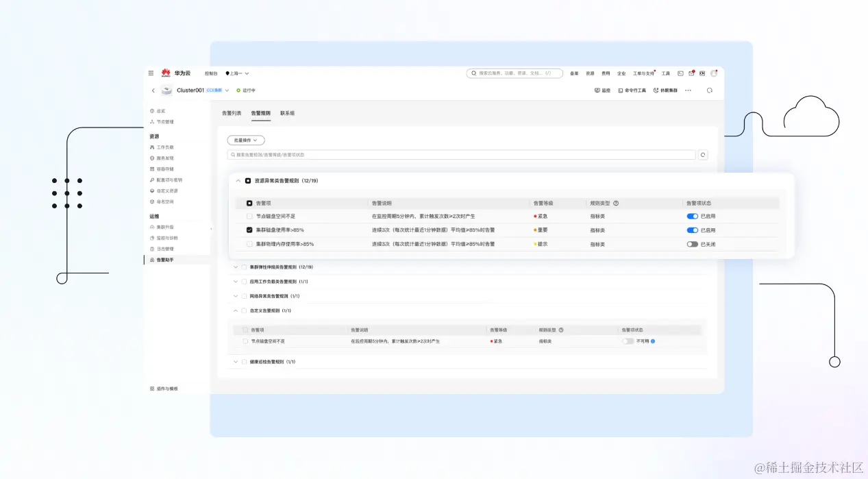The width and height of the screenshot is (868, 479).
Task: Click the 休眠集群 button
Action: tap(665, 90)
